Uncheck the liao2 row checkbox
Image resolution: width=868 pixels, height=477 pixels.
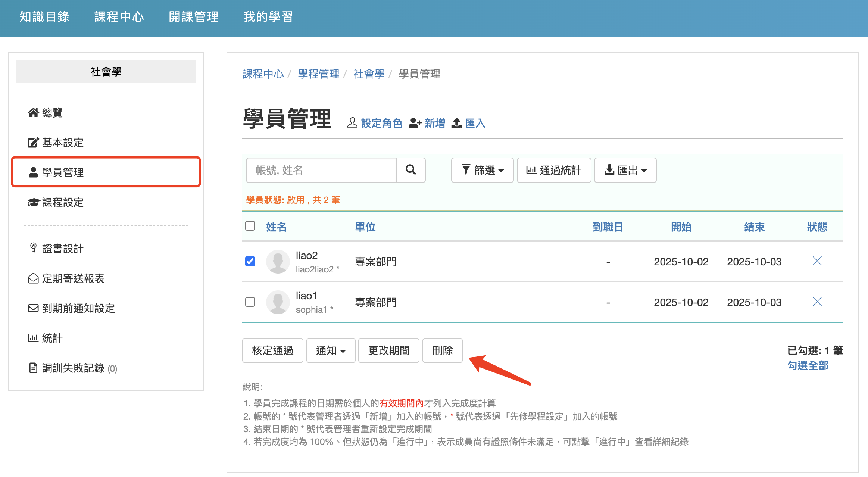click(x=250, y=261)
